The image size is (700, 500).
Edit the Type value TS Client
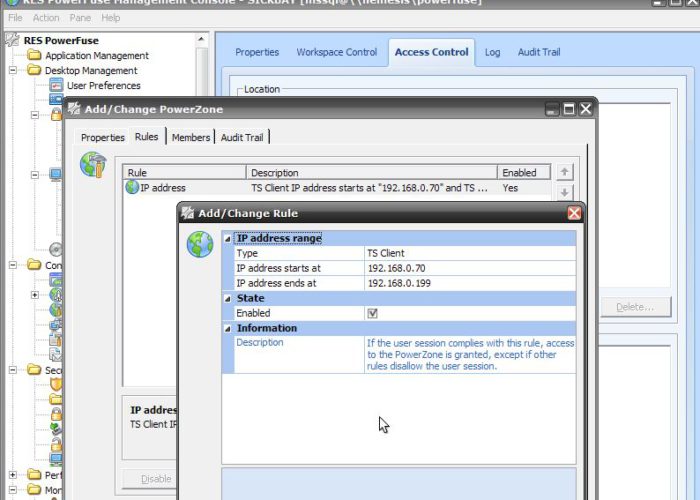tap(470, 254)
